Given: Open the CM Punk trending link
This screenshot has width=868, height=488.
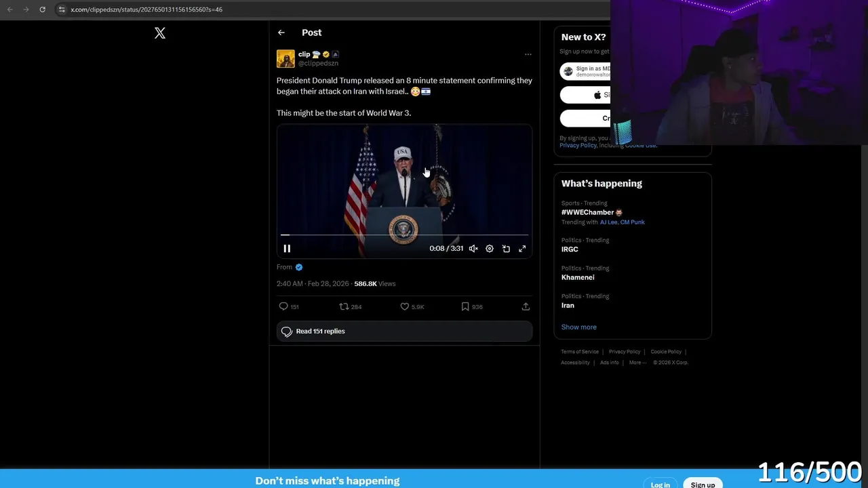Looking at the screenshot, I should click(x=633, y=222).
